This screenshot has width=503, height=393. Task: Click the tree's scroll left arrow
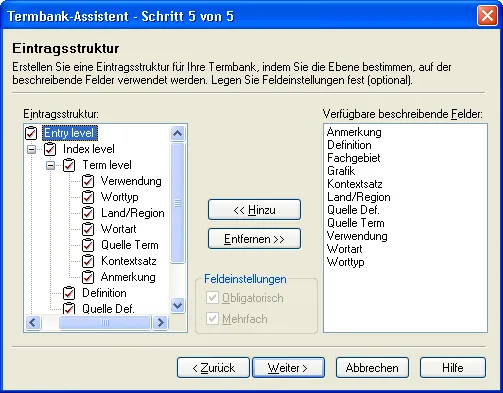[x=33, y=322]
